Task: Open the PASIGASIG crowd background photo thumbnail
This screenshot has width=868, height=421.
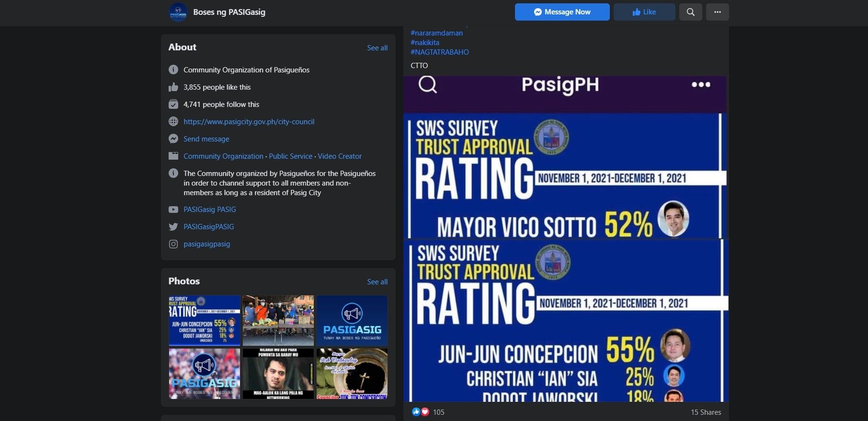Action: click(x=205, y=374)
